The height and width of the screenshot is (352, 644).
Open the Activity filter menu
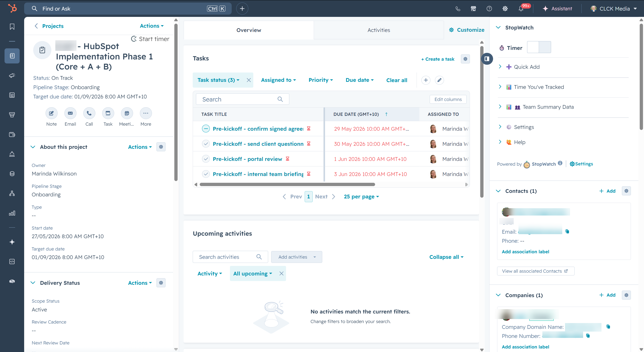(210, 274)
